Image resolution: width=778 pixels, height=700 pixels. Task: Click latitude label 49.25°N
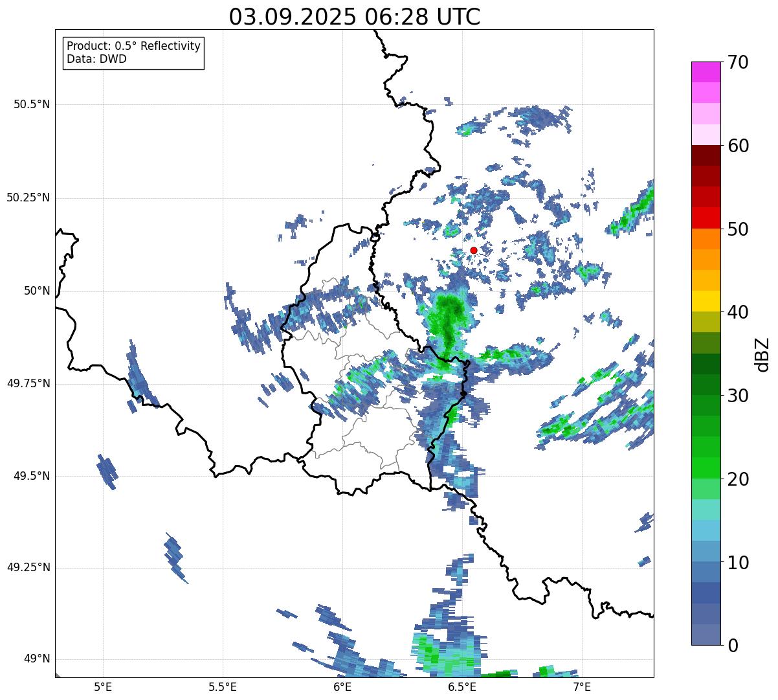[28, 567]
